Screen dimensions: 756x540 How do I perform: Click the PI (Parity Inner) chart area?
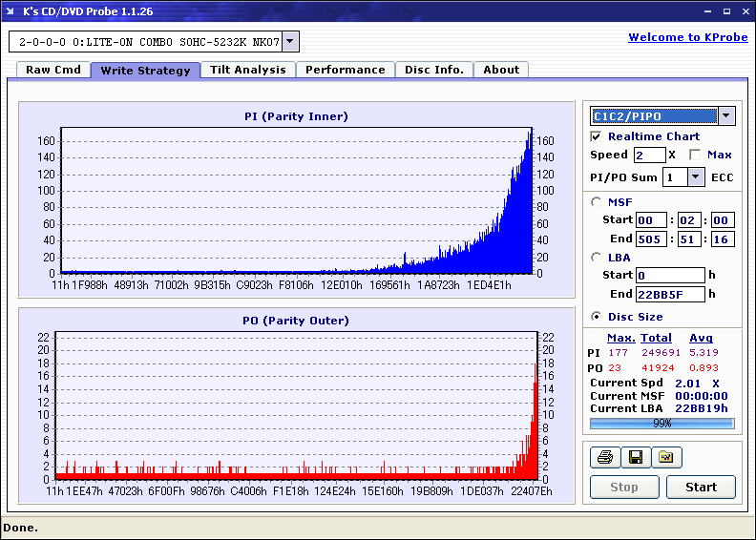(x=297, y=200)
